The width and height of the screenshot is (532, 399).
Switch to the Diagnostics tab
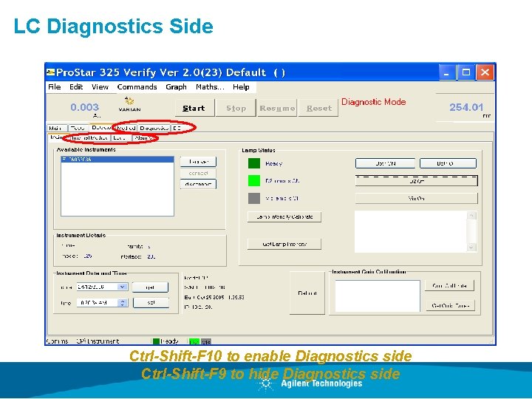coord(154,128)
